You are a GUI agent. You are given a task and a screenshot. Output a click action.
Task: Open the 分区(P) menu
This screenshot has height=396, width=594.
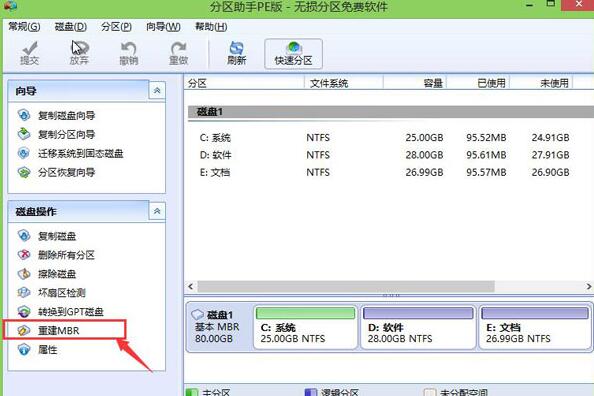click(116, 27)
